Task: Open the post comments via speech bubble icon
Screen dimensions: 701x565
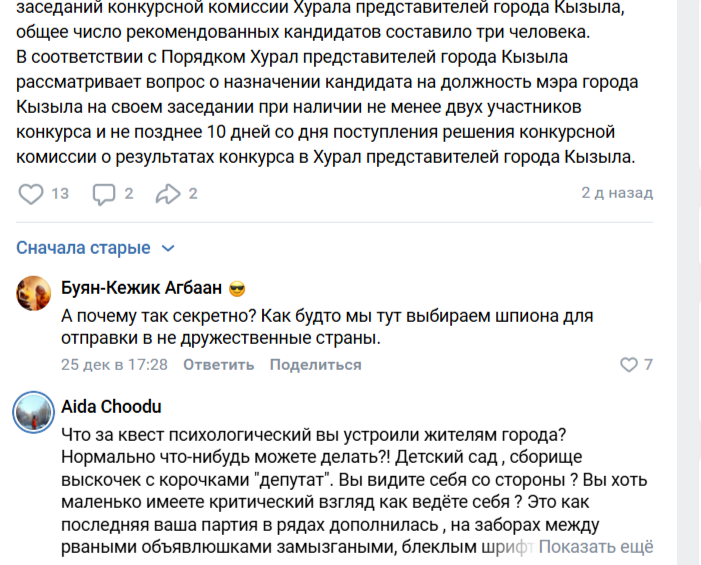Action: tap(104, 193)
